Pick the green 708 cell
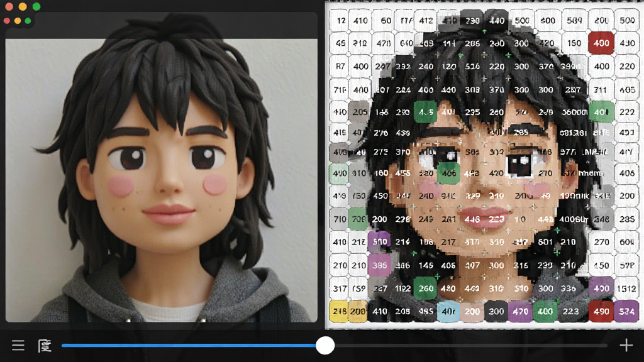Image resolution: width=644 pixels, height=362 pixels. (358, 219)
